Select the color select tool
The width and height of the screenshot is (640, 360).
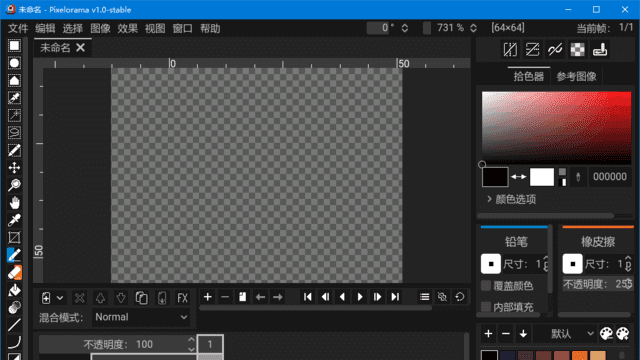coord(14,98)
